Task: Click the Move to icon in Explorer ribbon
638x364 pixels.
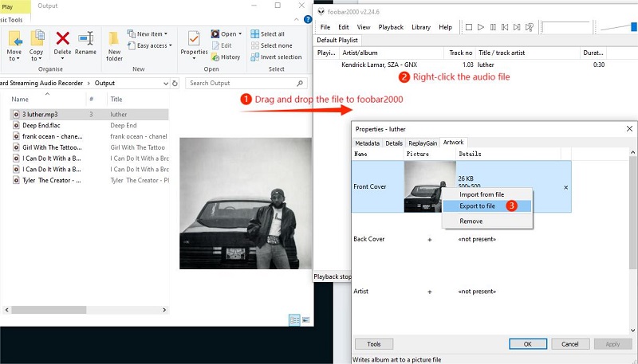Action: (14, 39)
